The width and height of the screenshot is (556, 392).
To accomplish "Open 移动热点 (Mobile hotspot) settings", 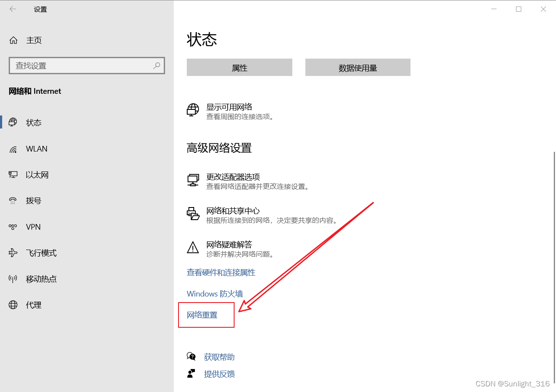I will 41,279.
